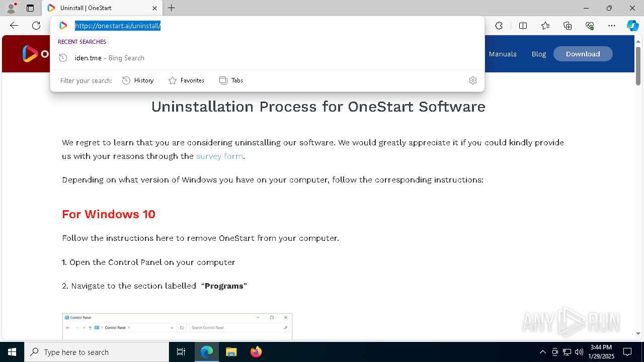Click the OneStart logo in the header
Viewport: 644px width, 362px height.
pos(35,54)
